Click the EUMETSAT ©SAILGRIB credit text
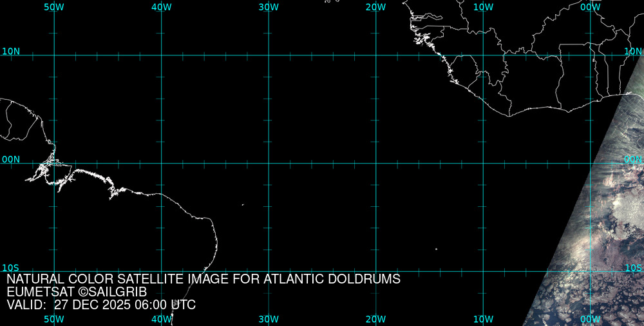The width and height of the screenshot is (644, 326). point(81,292)
